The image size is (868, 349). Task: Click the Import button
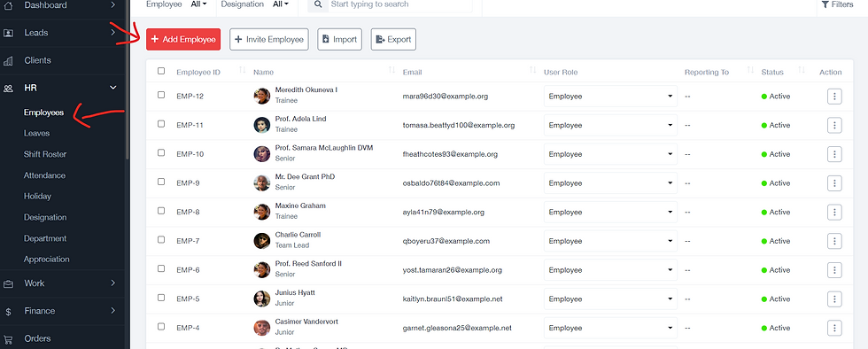point(339,39)
